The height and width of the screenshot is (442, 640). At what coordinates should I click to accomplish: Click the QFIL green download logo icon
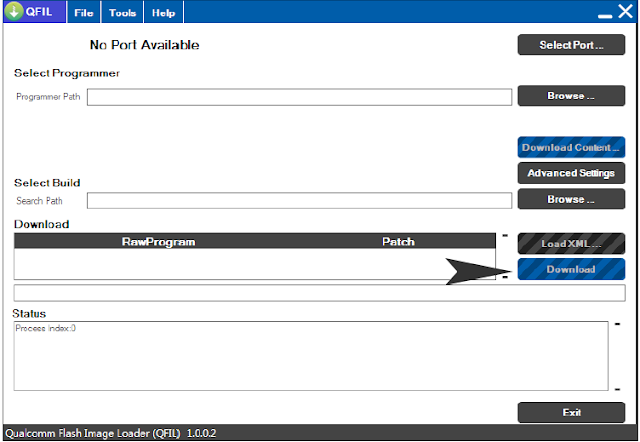tap(14, 11)
